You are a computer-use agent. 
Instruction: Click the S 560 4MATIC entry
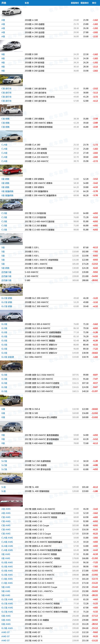click(50, 276)
